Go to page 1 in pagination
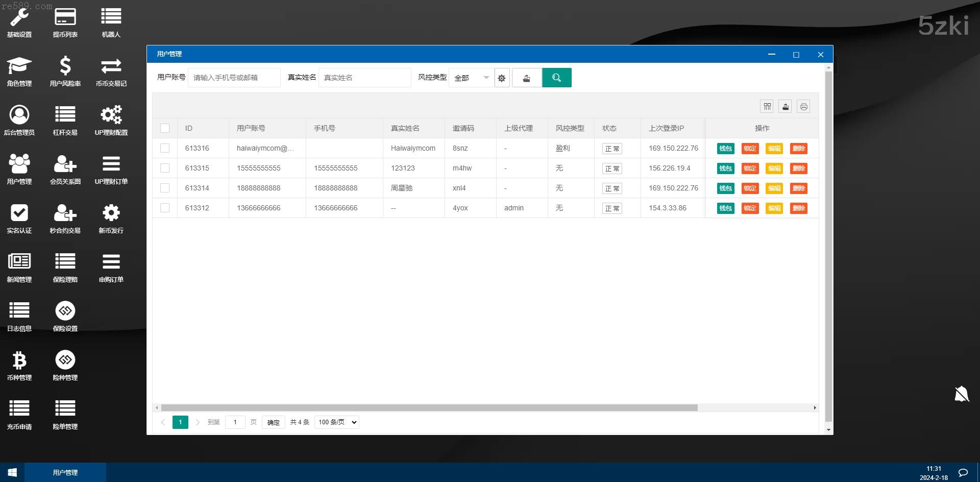 180,422
